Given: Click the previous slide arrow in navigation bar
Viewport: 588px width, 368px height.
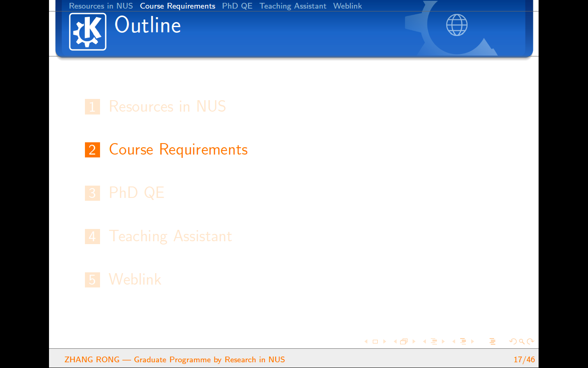Looking at the screenshot, I should coord(366,341).
